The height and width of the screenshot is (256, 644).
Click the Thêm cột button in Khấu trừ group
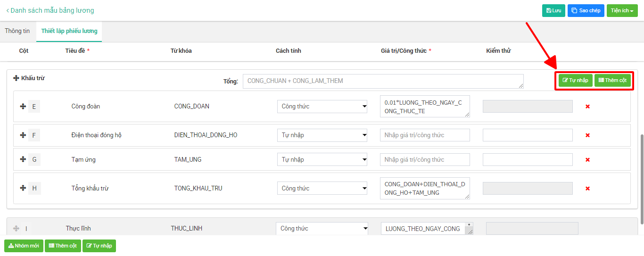coord(612,80)
